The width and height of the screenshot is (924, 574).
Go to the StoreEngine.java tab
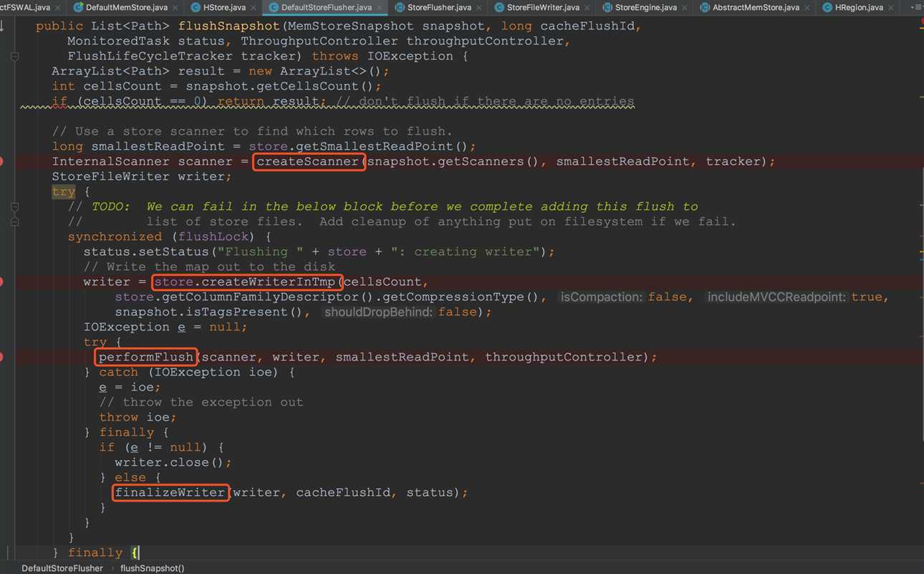645,7
